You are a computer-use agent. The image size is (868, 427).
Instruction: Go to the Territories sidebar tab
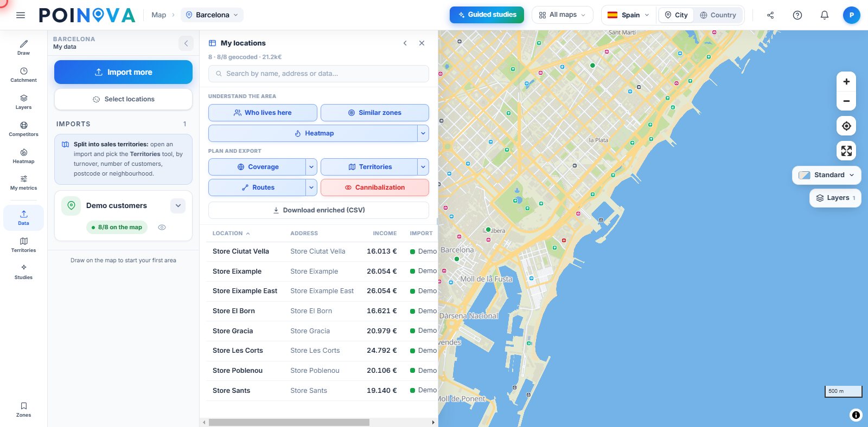[x=23, y=245]
